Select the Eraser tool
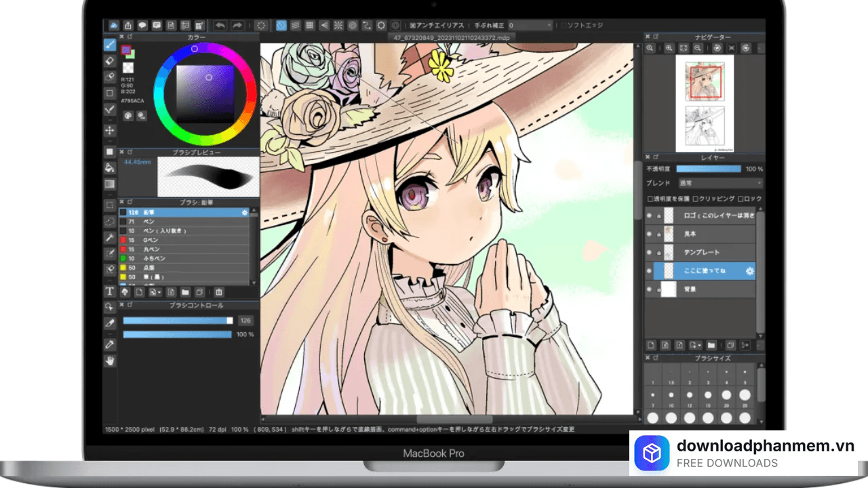 (x=110, y=61)
